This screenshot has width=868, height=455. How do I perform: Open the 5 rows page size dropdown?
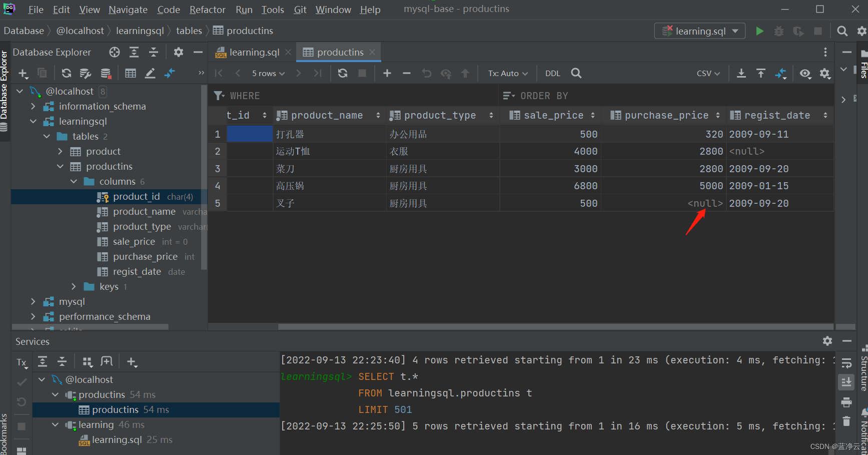[x=268, y=74]
